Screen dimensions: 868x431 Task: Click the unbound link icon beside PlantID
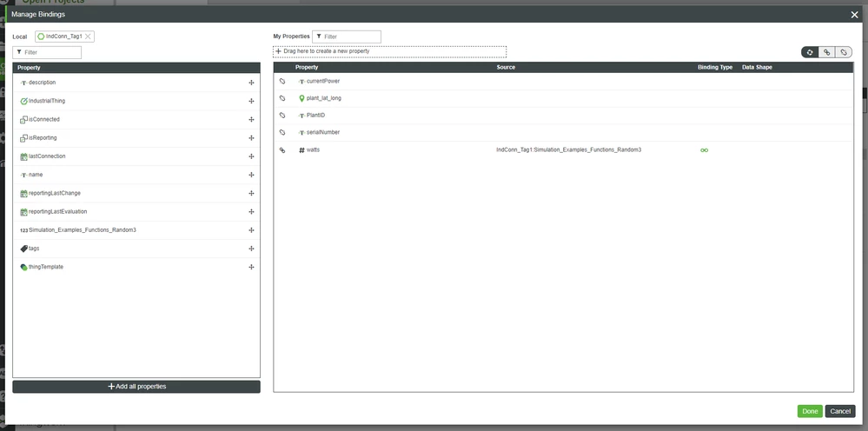(x=282, y=116)
